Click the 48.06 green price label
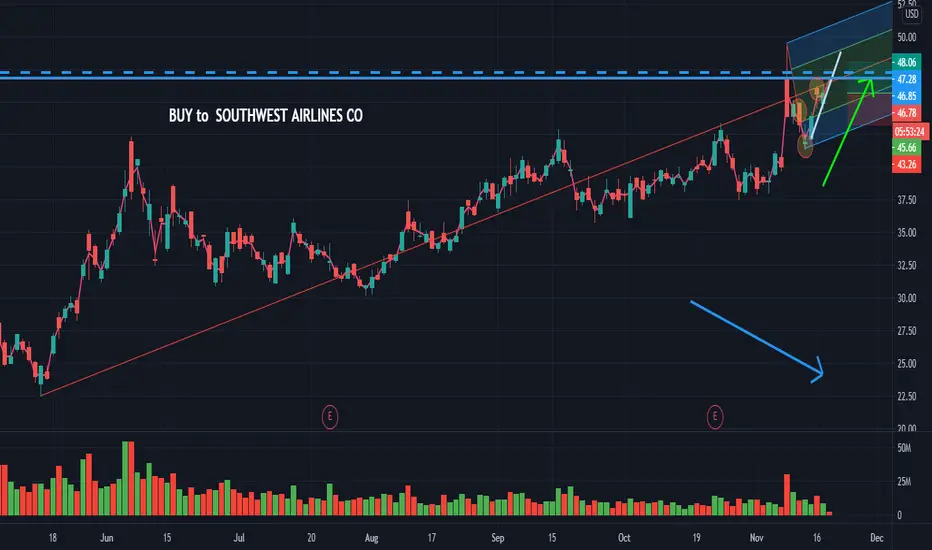The width and height of the screenshot is (932, 550). (906, 62)
